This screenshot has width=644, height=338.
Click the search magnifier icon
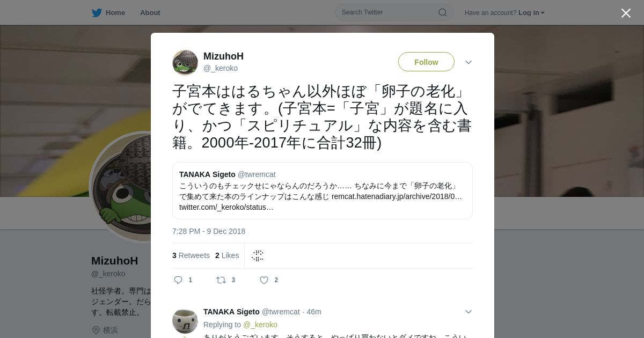pyautogui.click(x=442, y=12)
